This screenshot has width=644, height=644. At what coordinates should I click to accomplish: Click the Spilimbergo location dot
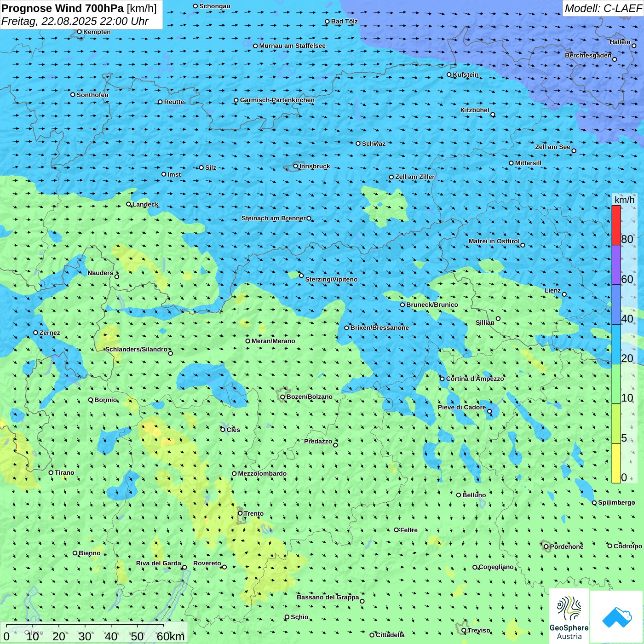tap(594, 503)
